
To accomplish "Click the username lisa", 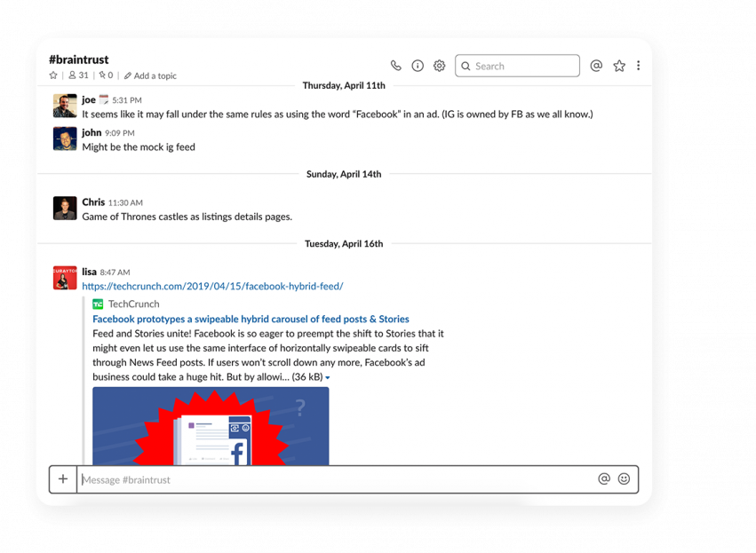I will click(x=89, y=272).
